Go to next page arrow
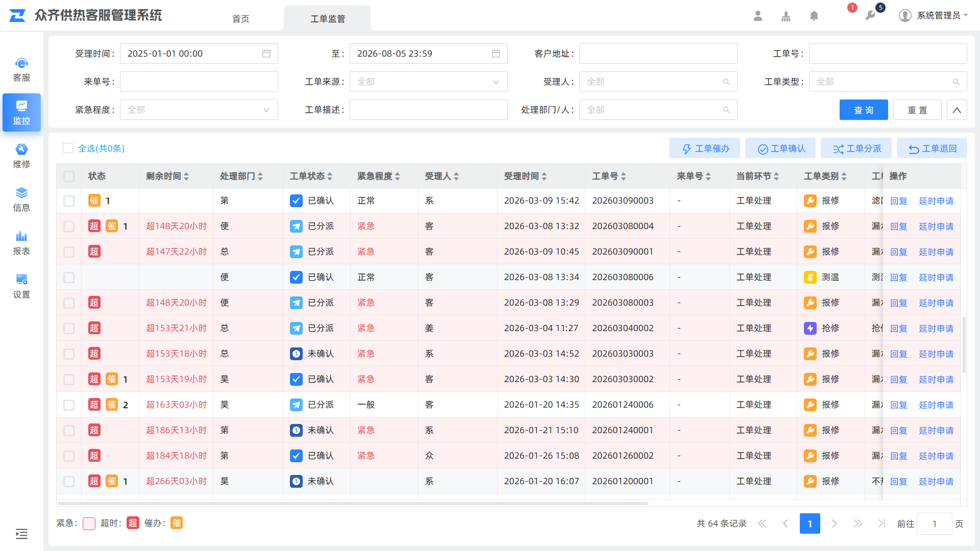 tap(834, 523)
